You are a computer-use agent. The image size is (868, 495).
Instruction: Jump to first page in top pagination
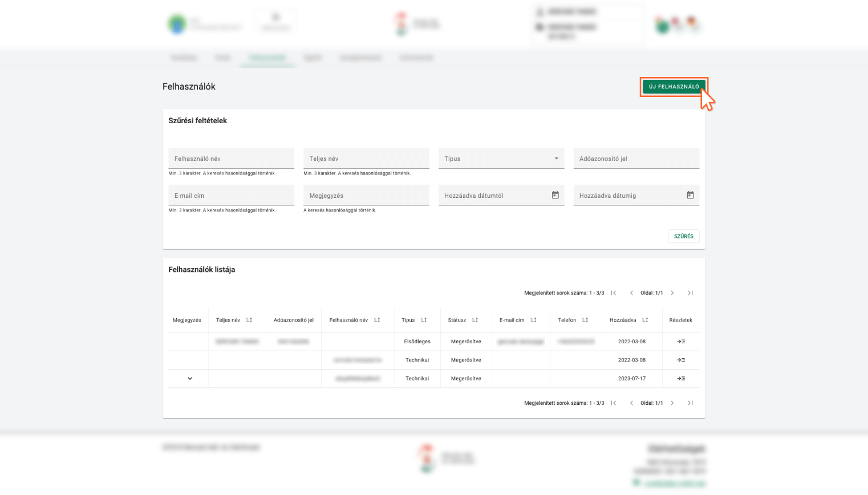(x=614, y=293)
